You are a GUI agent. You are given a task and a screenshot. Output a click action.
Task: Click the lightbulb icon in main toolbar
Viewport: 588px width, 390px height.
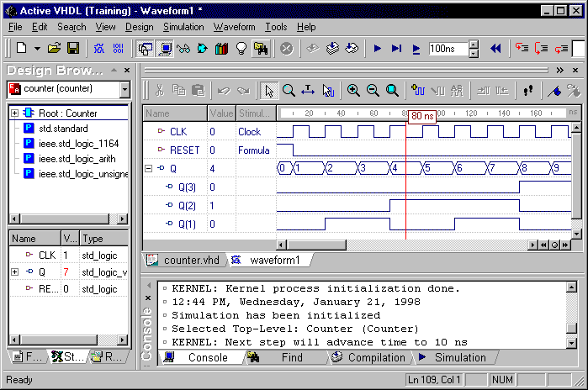click(x=241, y=49)
